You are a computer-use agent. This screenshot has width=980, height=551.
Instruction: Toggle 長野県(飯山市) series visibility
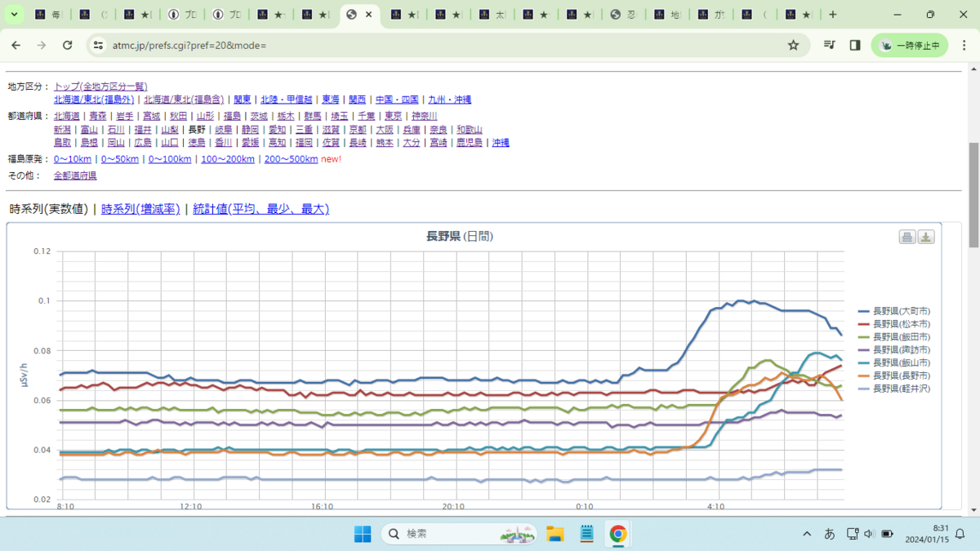click(894, 362)
